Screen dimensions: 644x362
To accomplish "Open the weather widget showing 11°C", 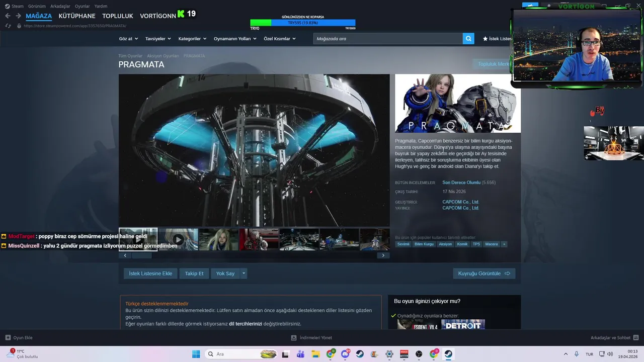I will (22, 354).
